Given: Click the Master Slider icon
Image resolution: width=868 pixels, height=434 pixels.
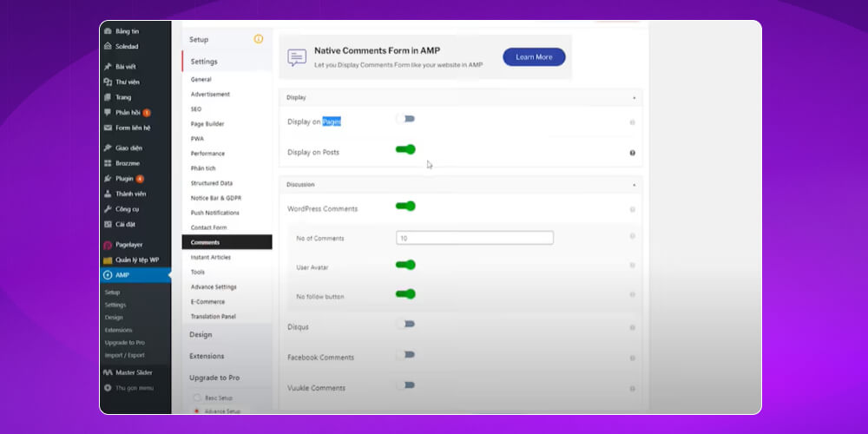Looking at the screenshot, I should pos(108,372).
